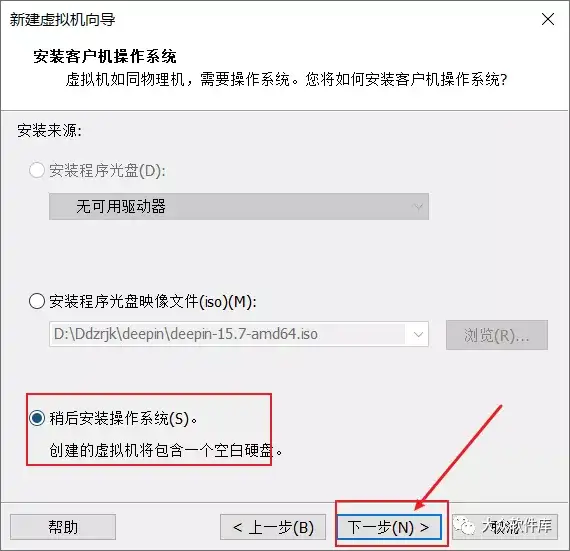Image resolution: width=570 pixels, height=551 pixels.
Task: Expand the ISO image path dropdown arrow
Action: tap(418, 334)
